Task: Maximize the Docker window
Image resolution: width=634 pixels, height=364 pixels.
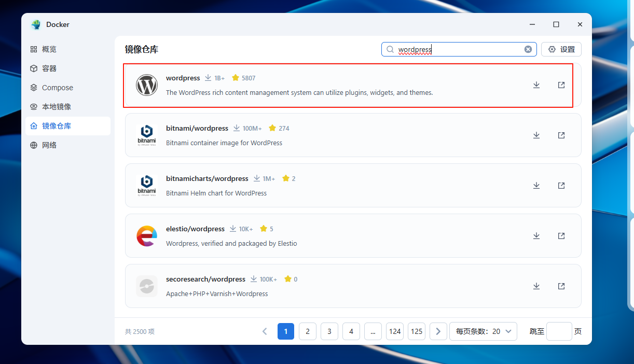Action: click(x=556, y=24)
